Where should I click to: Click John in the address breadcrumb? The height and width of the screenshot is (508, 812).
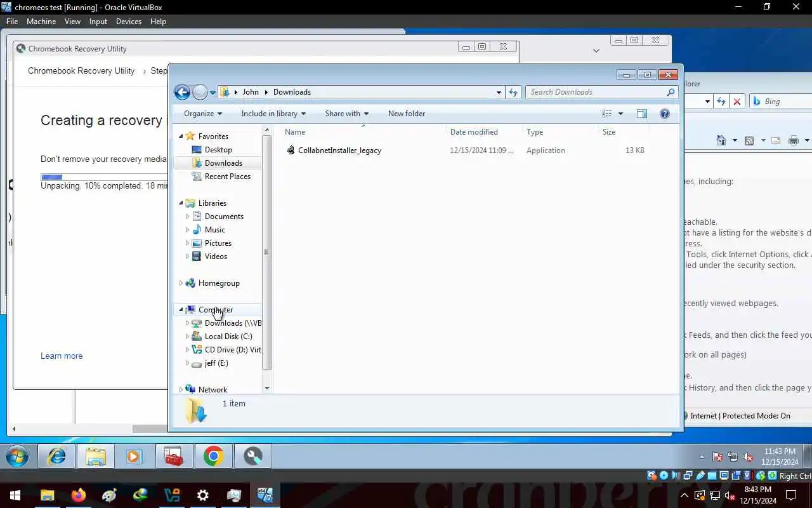click(x=251, y=92)
